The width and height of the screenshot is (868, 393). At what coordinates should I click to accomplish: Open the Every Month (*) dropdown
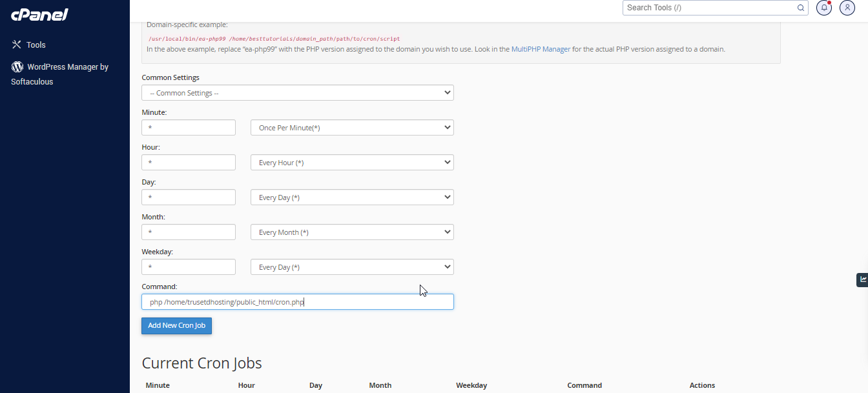click(352, 232)
